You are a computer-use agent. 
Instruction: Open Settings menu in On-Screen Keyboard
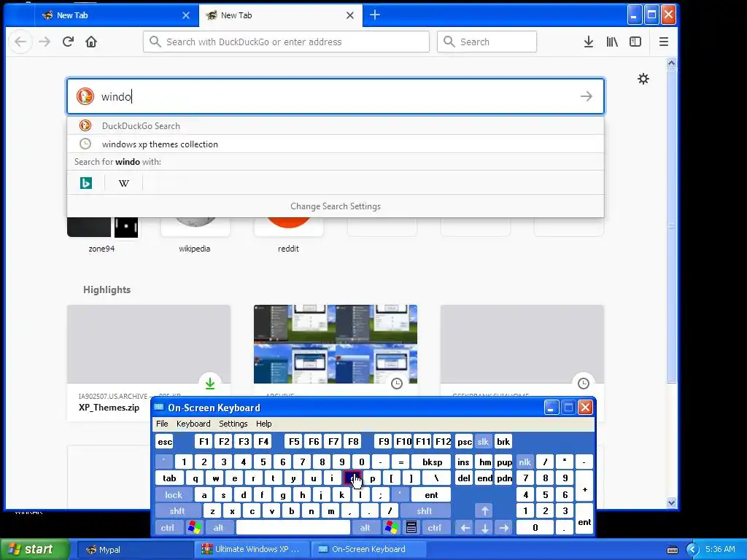point(233,424)
